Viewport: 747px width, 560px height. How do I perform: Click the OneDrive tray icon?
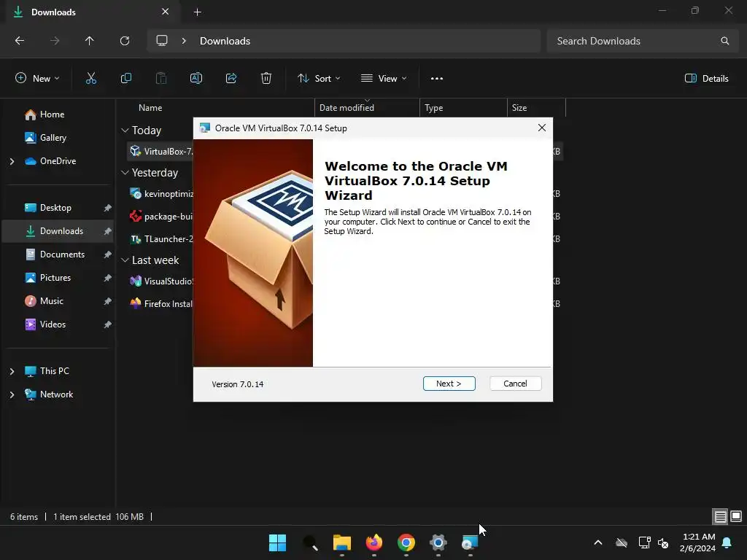622,542
